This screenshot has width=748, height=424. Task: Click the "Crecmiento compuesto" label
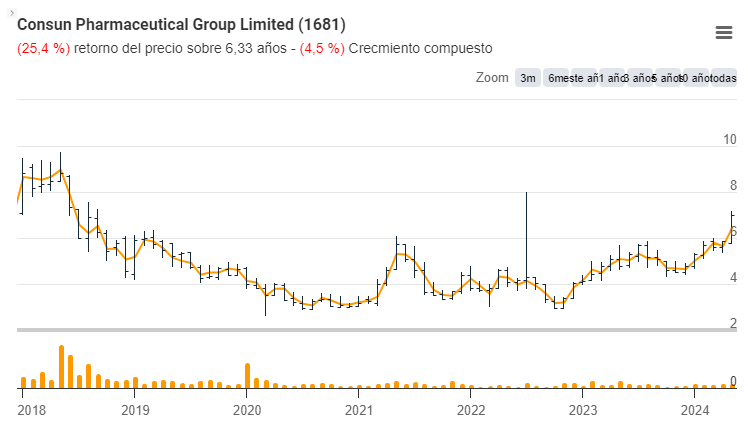tap(420, 48)
